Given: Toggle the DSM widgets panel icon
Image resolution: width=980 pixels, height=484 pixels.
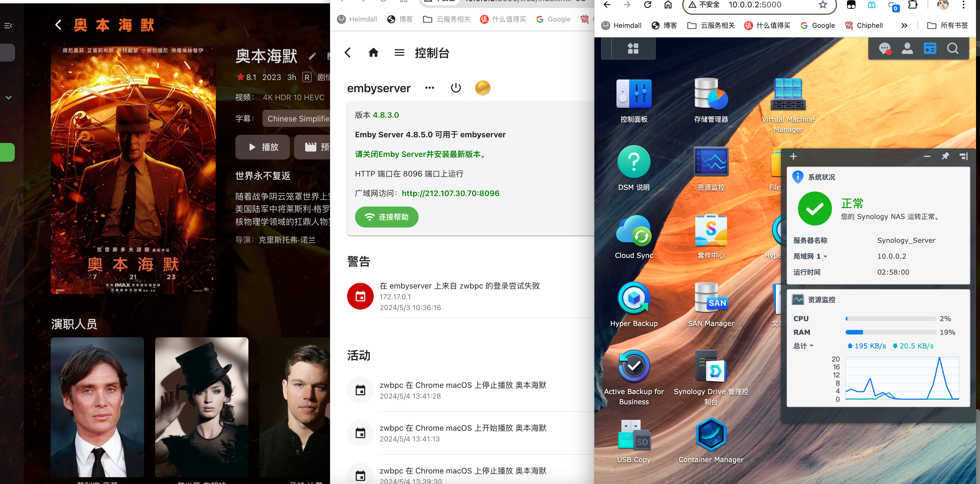Looking at the screenshot, I should click(x=930, y=48).
